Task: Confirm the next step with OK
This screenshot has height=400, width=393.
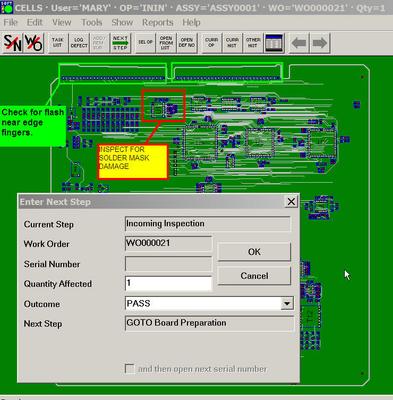Action: (254, 252)
